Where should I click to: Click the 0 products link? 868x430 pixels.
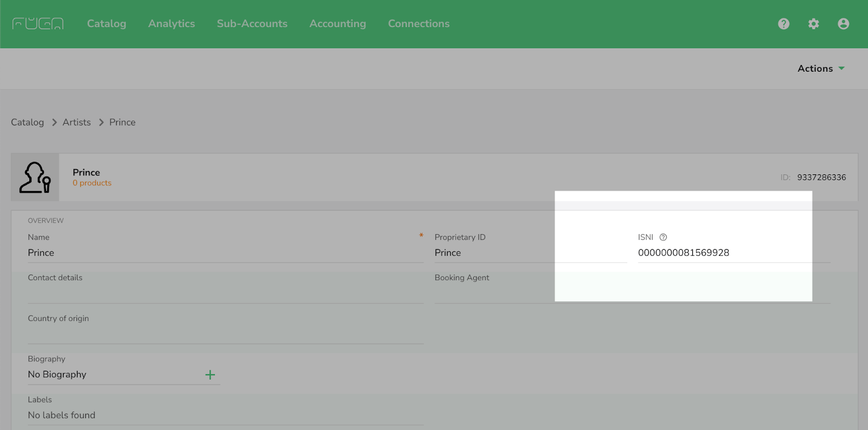[x=92, y=183]
